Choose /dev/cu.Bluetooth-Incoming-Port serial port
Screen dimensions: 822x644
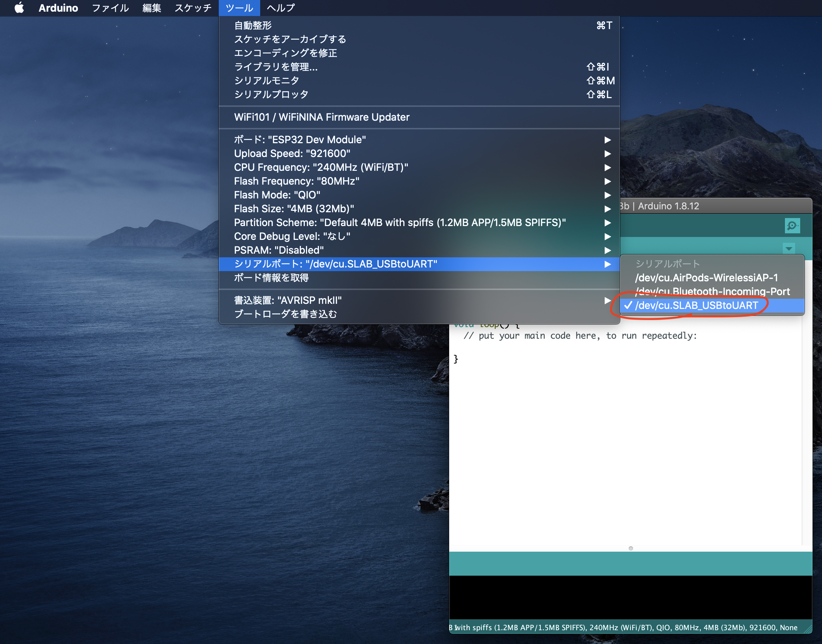point(712,291)
